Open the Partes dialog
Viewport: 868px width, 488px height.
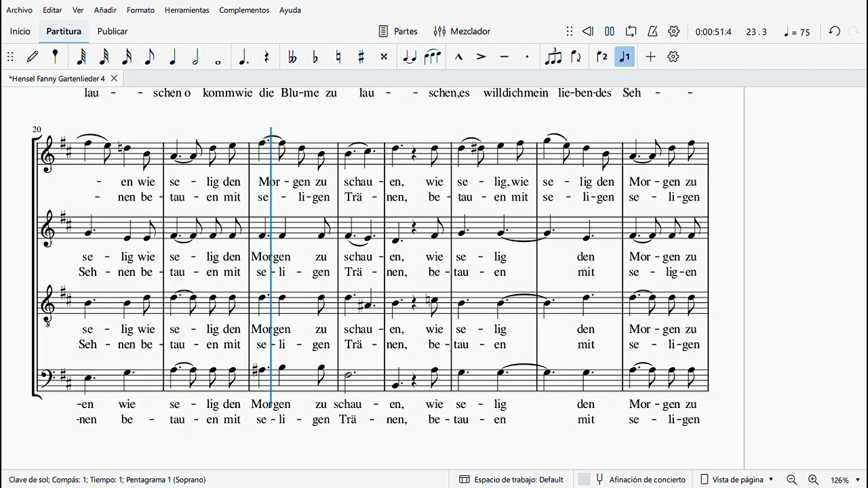pos(398,31)
